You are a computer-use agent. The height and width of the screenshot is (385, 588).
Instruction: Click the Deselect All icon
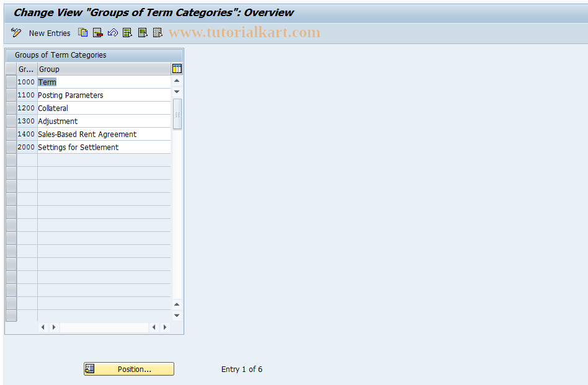point(158,33)
